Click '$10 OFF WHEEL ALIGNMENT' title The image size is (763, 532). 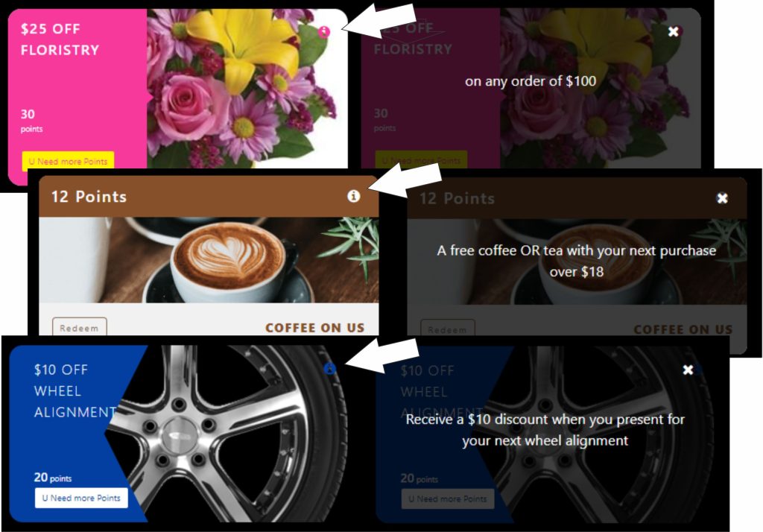[x=75, y=391]
